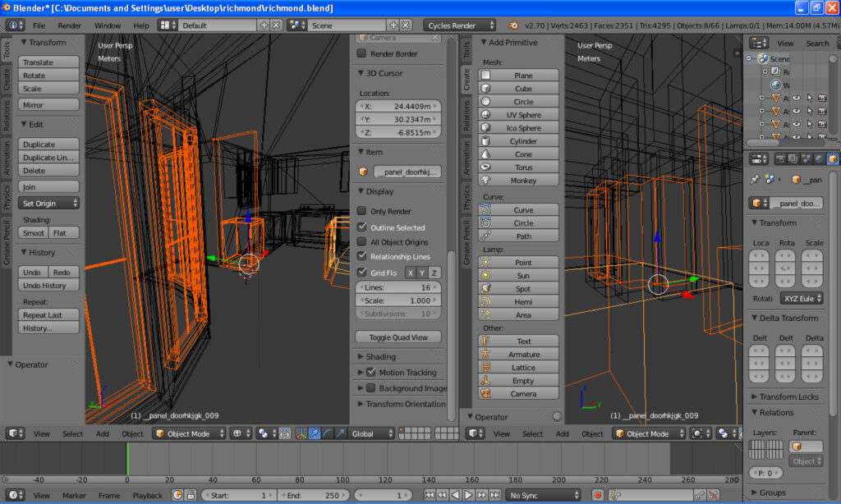Adjust the grid Lines value slider
Image resolution: width=841 pixels, height=504 pixels.
coord(398,289)
